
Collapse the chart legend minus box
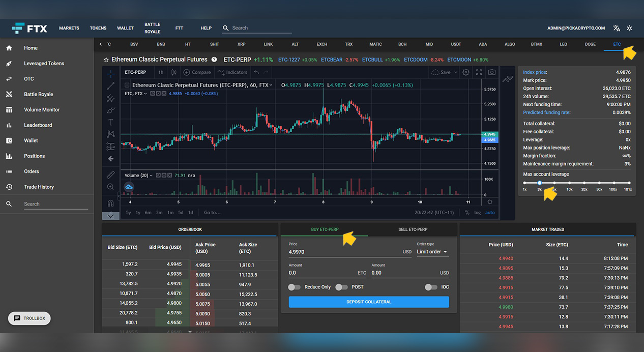click(127, 85)
